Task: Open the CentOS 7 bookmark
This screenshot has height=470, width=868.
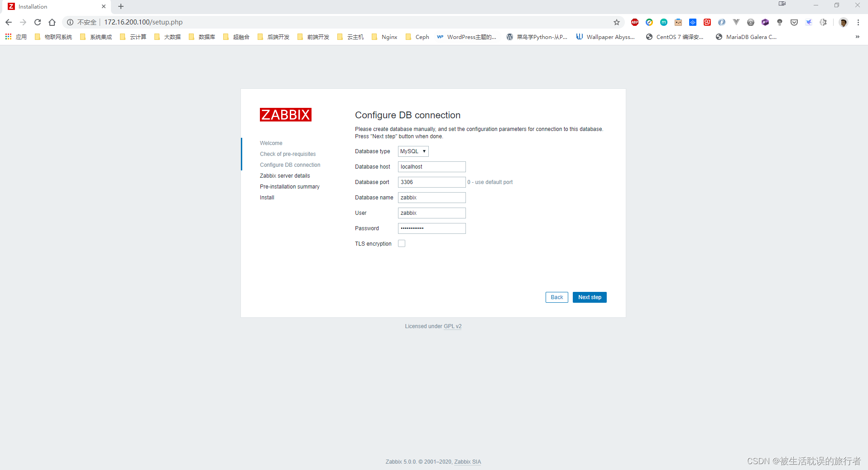Action: 675,37
